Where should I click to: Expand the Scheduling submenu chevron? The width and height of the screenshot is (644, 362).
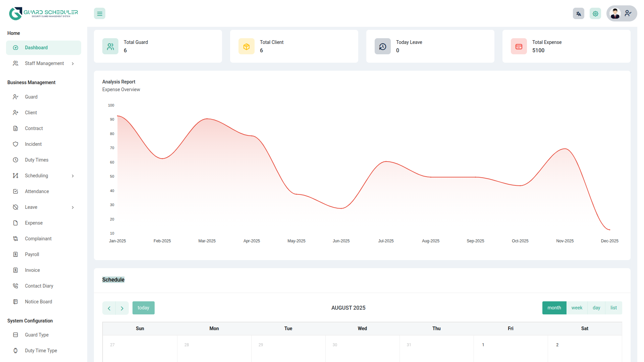point(73,176)
